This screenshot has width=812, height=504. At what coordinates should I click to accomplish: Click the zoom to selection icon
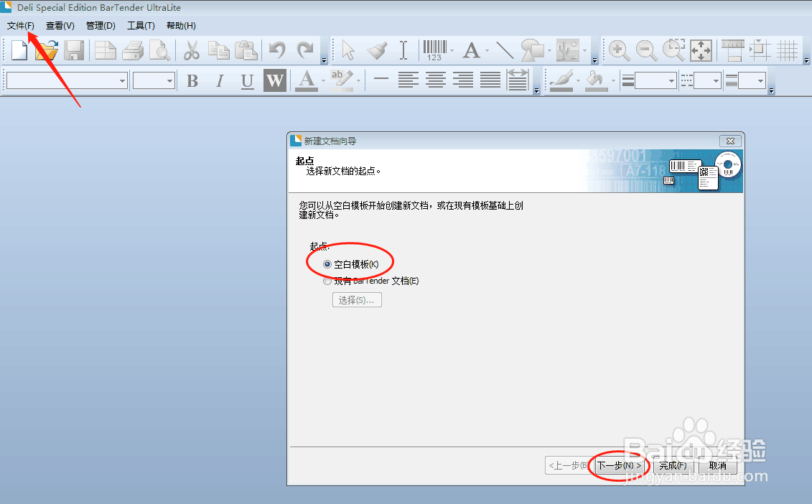pyautogui.click(x=673, y=50)
